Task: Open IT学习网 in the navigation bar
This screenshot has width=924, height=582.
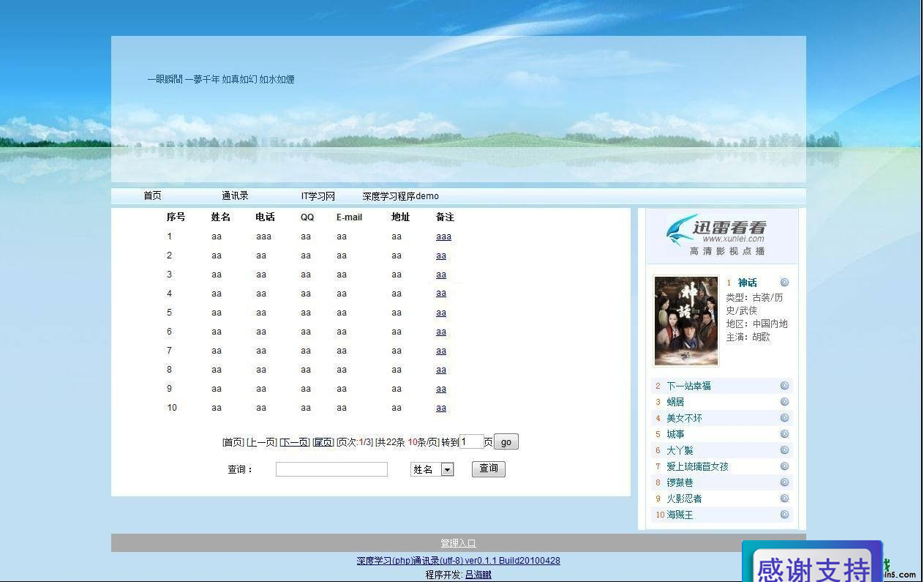Action: click(318, 196)
